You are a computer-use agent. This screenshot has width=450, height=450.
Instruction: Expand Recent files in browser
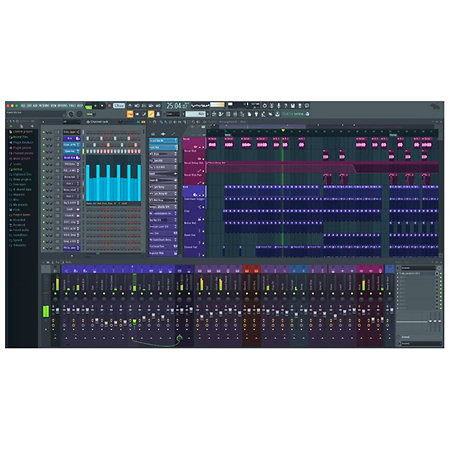20,137
